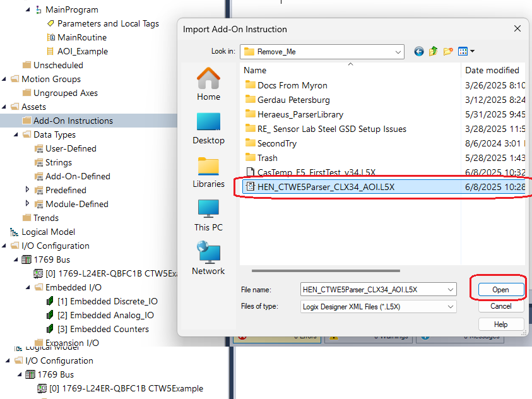Sort files by Date modified column header
Screen dimensions: 532x399
492,70
